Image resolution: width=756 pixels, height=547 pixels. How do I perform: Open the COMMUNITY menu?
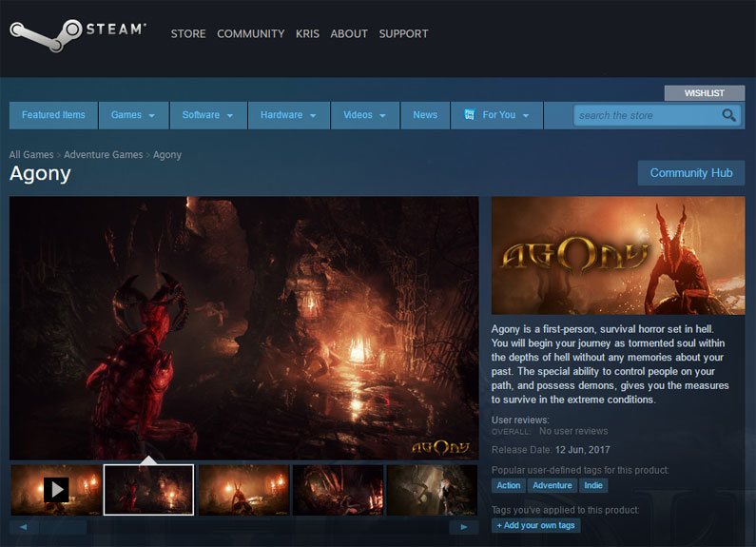tap(251, 33)
